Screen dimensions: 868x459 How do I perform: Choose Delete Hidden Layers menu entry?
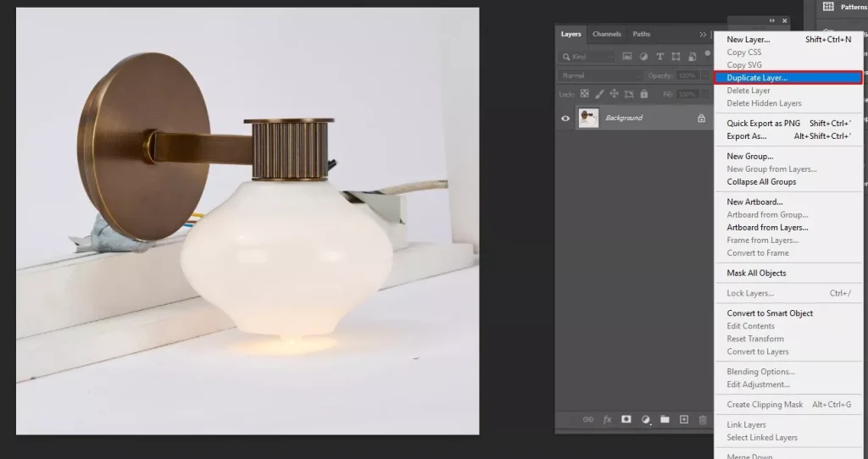788,102
